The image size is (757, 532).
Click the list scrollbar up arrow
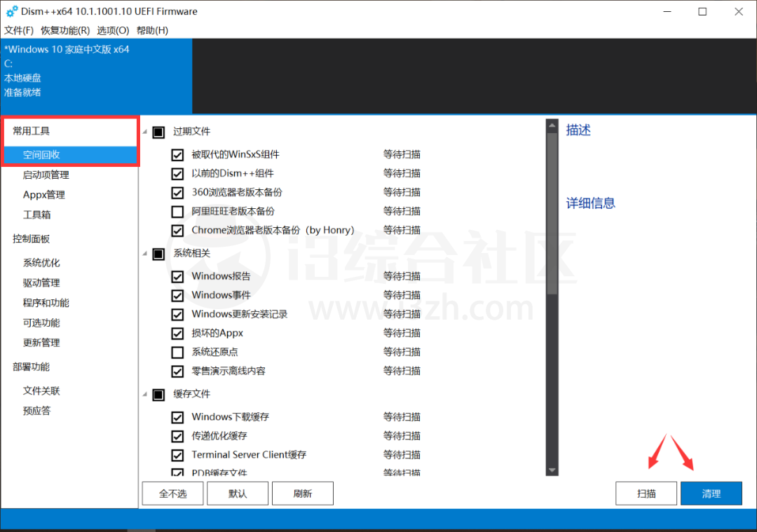coord(552,125)
